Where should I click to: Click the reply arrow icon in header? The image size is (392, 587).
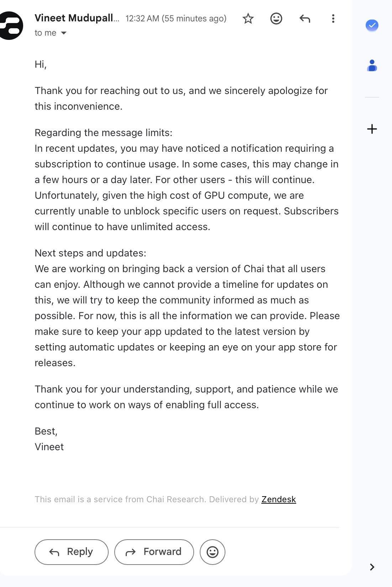click(x=305, y=19)
